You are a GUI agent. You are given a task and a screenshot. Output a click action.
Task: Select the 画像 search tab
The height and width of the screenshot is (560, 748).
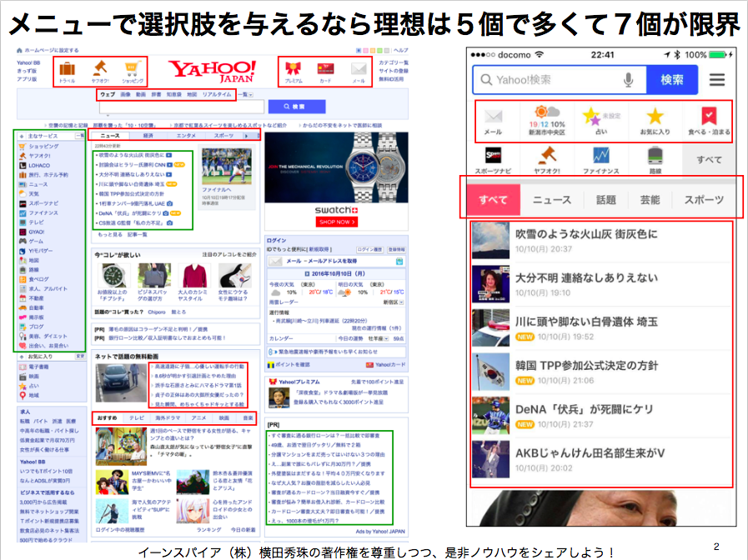125,94
